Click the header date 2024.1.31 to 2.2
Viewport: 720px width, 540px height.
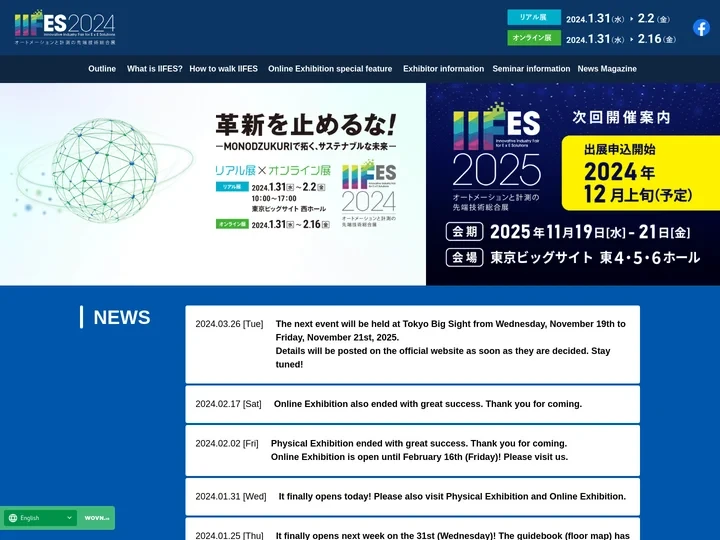tap(618, 18)
